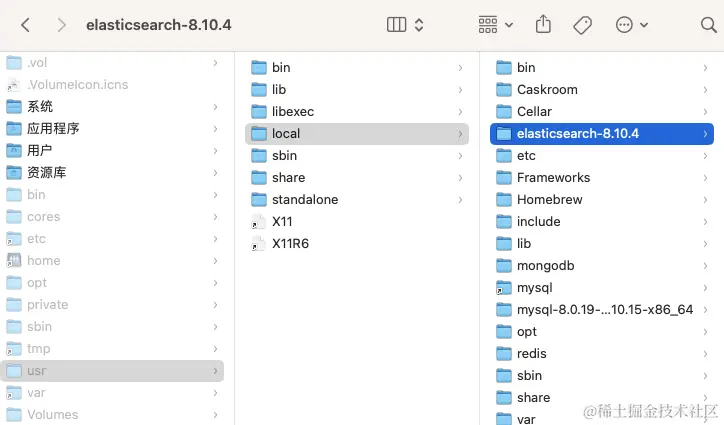724x425 pixels.
Task: Select the standalone folder
Action: tap(304, 200)
